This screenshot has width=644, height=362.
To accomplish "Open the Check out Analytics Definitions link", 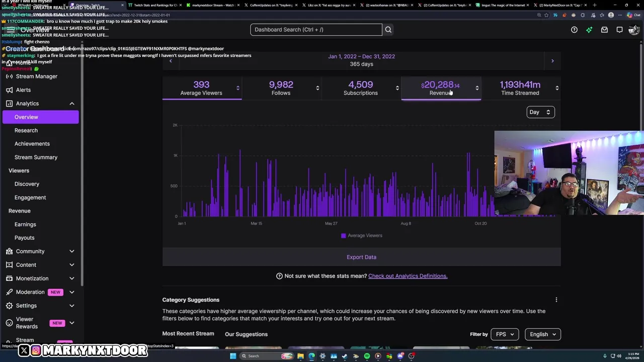I will tap(408, 276).
